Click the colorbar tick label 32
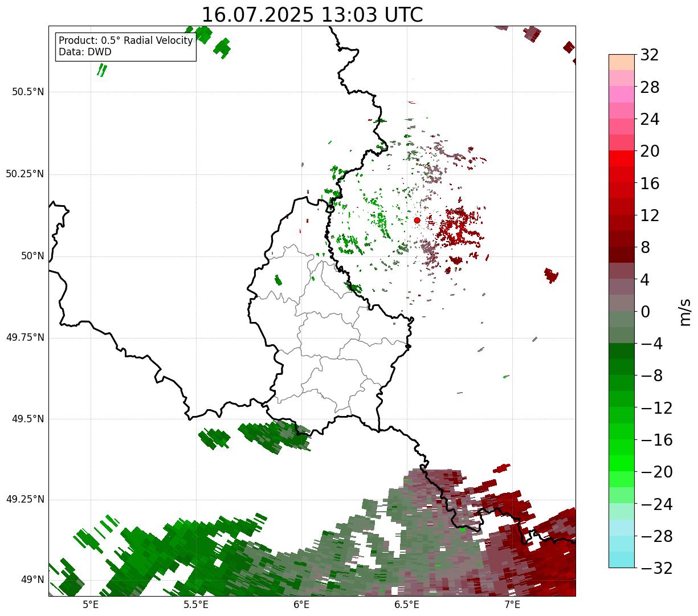 point(650,55)
